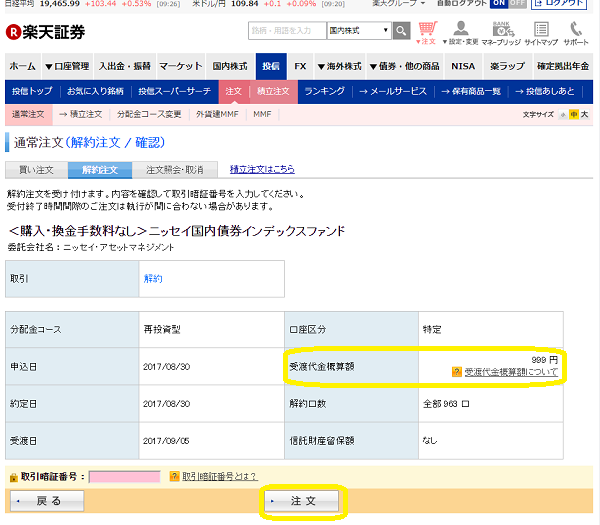
Task: Select small text size 小
Action: (x=563, y=114)
